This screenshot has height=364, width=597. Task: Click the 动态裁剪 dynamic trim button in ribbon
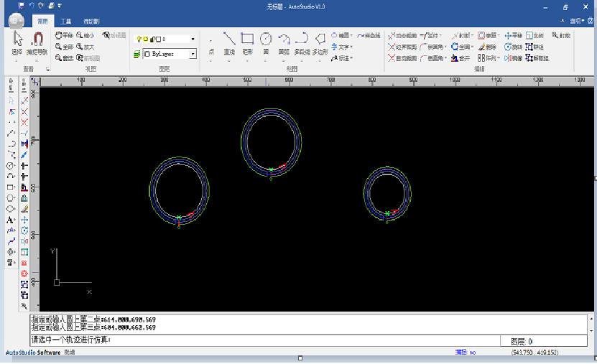[x=402, y=35]
